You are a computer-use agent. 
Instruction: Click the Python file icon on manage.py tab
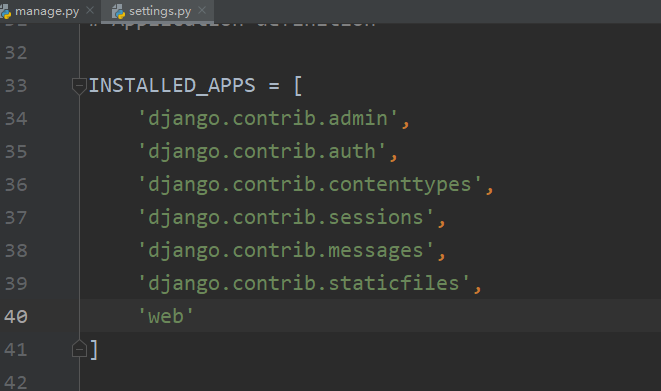pos(5,12)
